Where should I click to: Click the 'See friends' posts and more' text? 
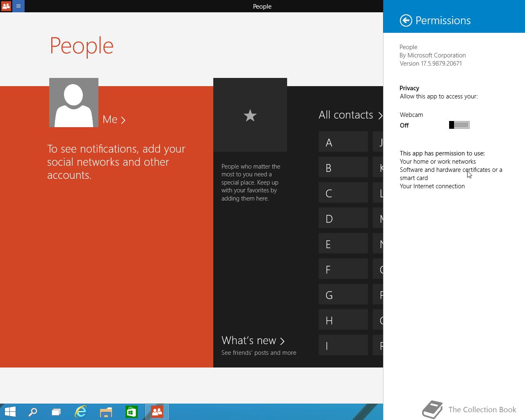click(259, 353)
